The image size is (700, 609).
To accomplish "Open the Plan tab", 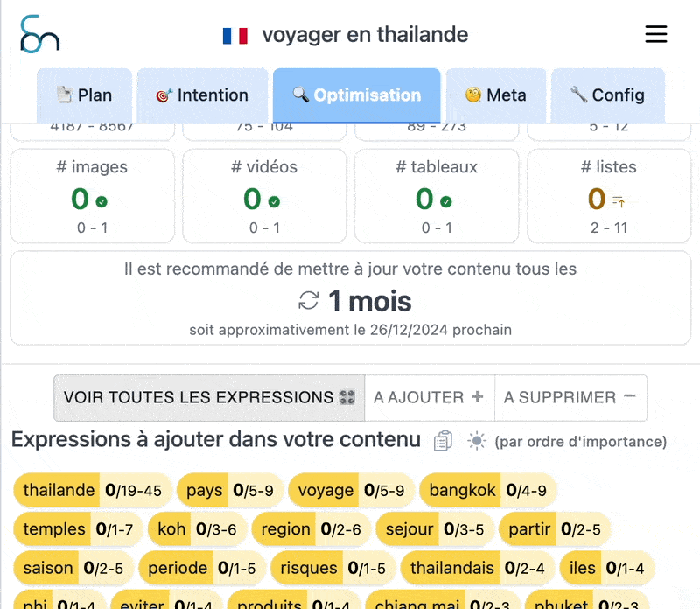I will pyautogui.click(x=84, y=95).
